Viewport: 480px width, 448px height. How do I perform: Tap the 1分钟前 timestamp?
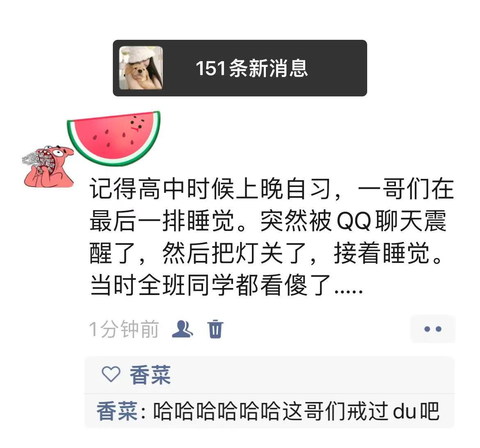[124, 329]
